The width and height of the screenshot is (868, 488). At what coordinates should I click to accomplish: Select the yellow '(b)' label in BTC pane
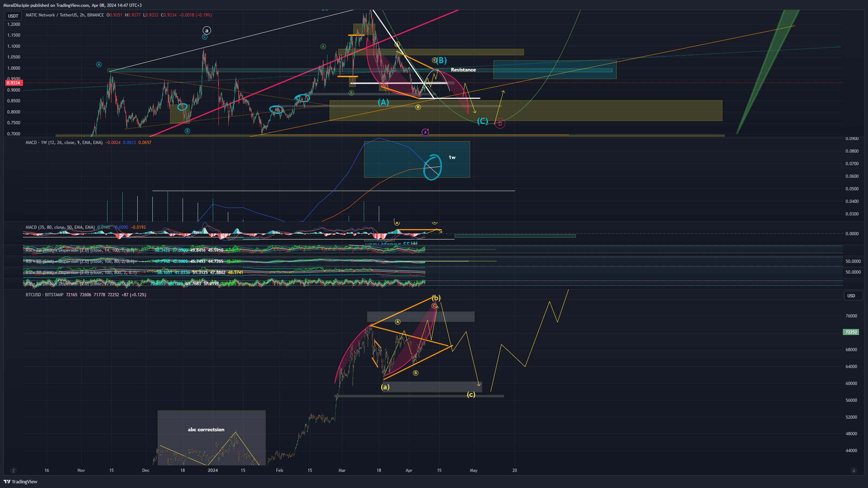point(436,298)
